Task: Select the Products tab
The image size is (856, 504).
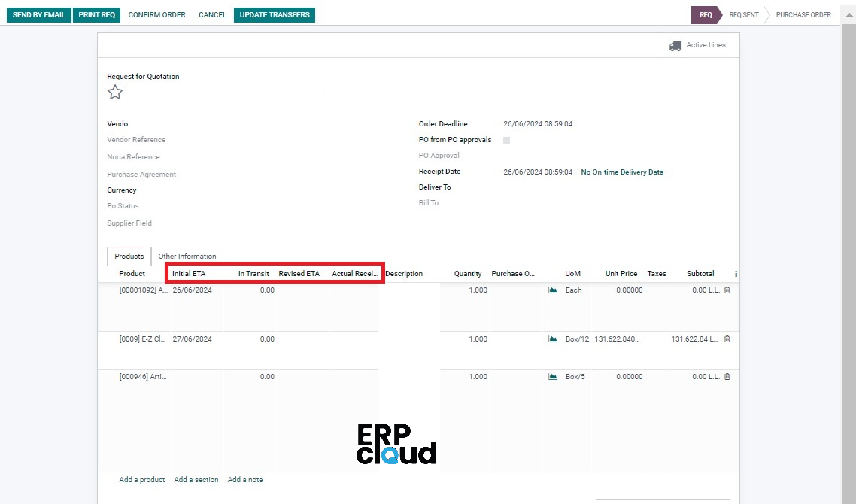Action: coord(129,257)
